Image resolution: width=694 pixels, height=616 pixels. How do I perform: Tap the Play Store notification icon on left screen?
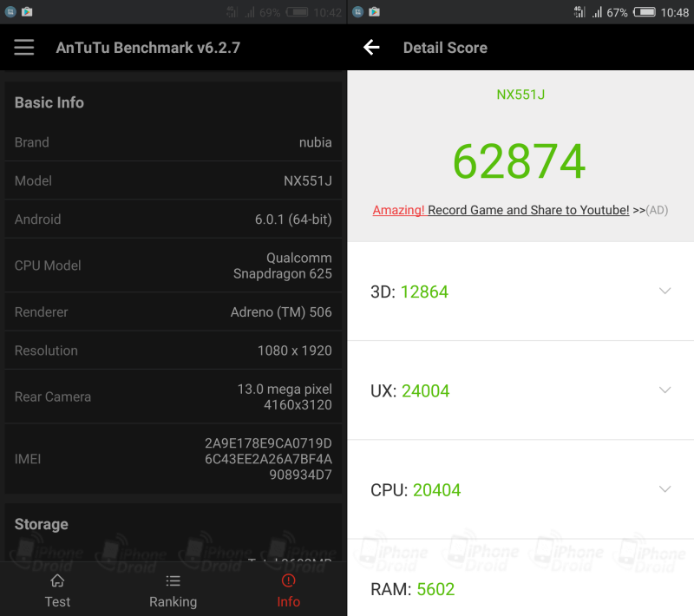coord(27,12)
